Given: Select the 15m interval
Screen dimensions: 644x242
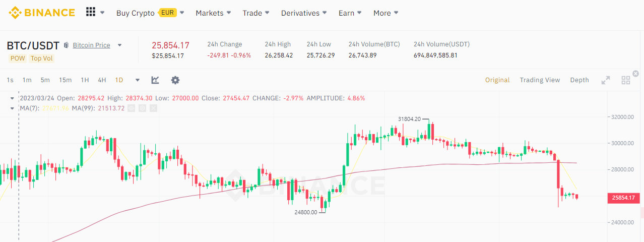Looking at the screenshot, I should click(x=65, y=80).
